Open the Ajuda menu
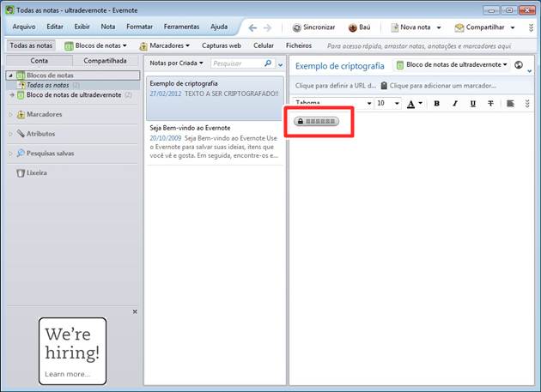 click(x=219, y=27)
